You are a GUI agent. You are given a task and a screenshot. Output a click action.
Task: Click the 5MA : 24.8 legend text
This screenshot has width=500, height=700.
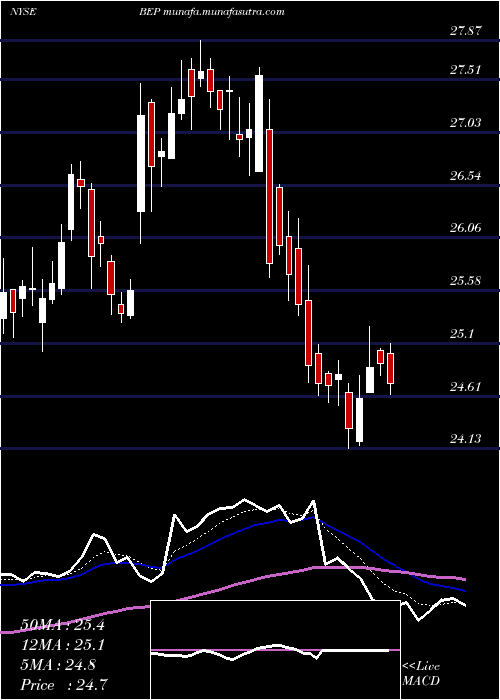(x=58, y=665)
